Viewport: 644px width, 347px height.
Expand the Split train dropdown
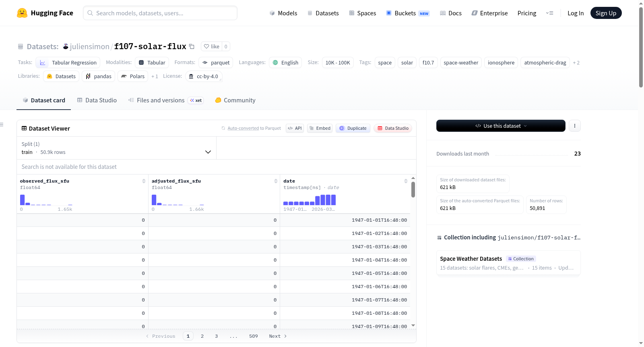coord(116,148)
